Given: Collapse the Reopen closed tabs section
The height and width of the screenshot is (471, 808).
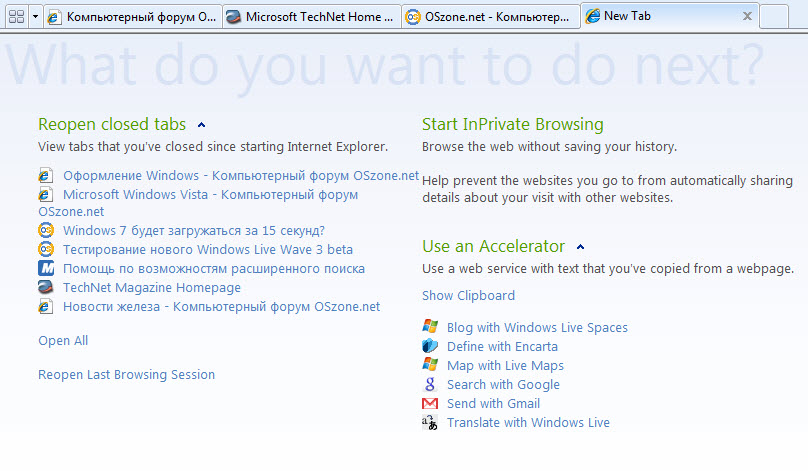Looking at the screenshot, I should click(x=201, y=125).
